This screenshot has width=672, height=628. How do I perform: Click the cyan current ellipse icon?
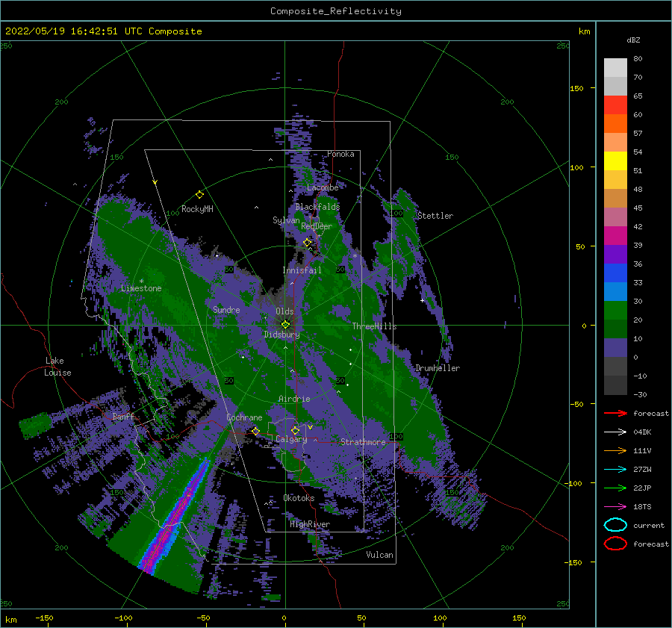615,525
